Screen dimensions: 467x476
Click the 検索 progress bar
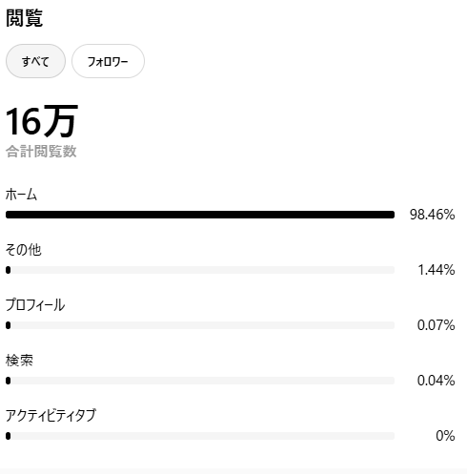200,381
